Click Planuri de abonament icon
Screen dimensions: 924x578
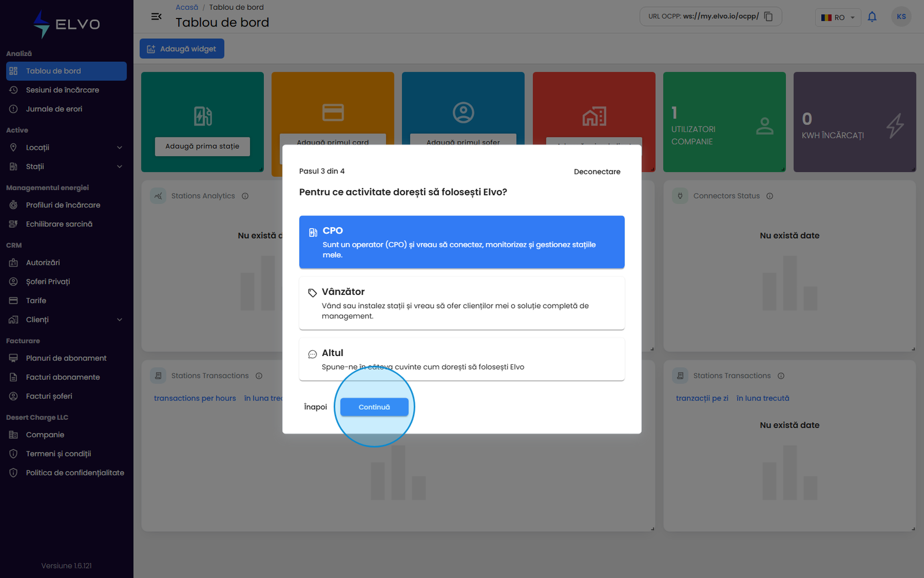tap(13, 358)
